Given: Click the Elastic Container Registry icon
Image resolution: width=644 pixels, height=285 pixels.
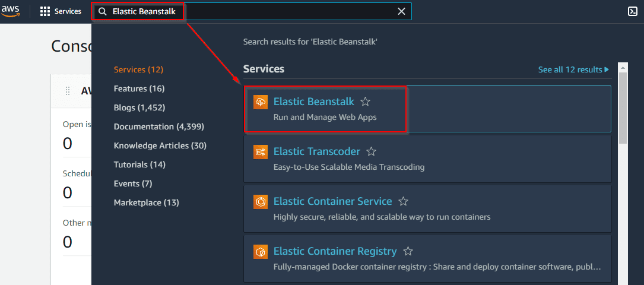Looking at the screenshot, I should (x=261, y=252).
